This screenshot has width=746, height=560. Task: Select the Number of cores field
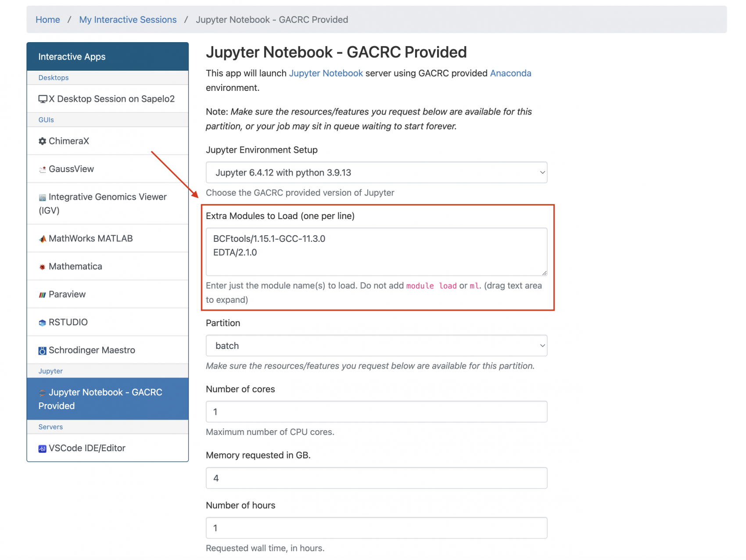coord(376,411)
